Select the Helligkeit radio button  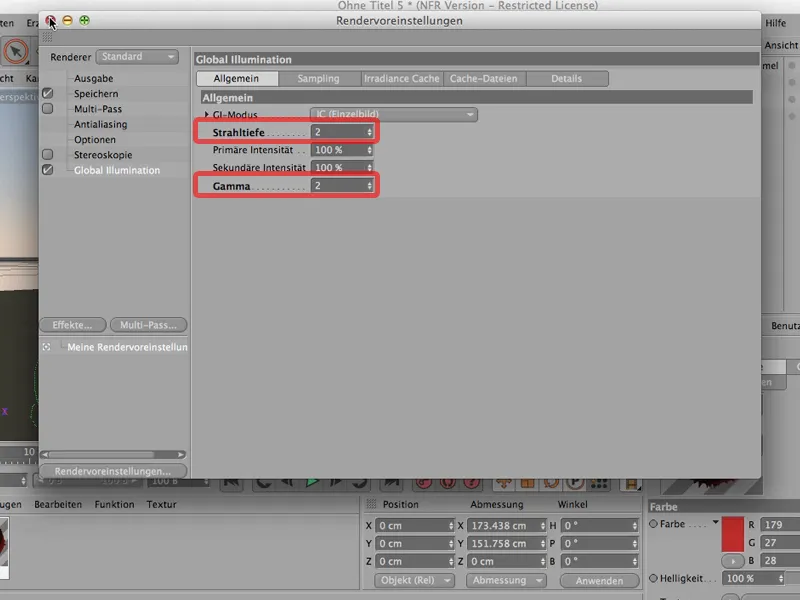[x=653, y=578]
